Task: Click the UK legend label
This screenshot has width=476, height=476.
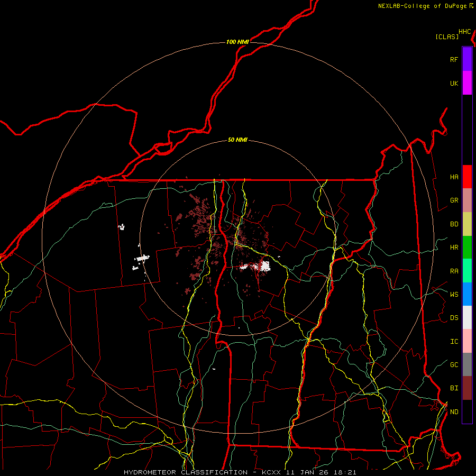Action: point(454,83)
